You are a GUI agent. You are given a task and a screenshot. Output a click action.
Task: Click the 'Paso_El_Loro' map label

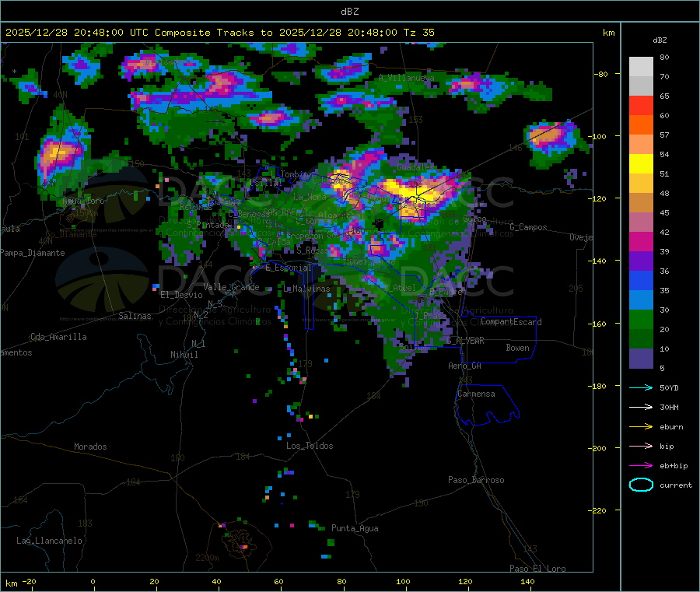pyautogui.click(x=538, y=569)
